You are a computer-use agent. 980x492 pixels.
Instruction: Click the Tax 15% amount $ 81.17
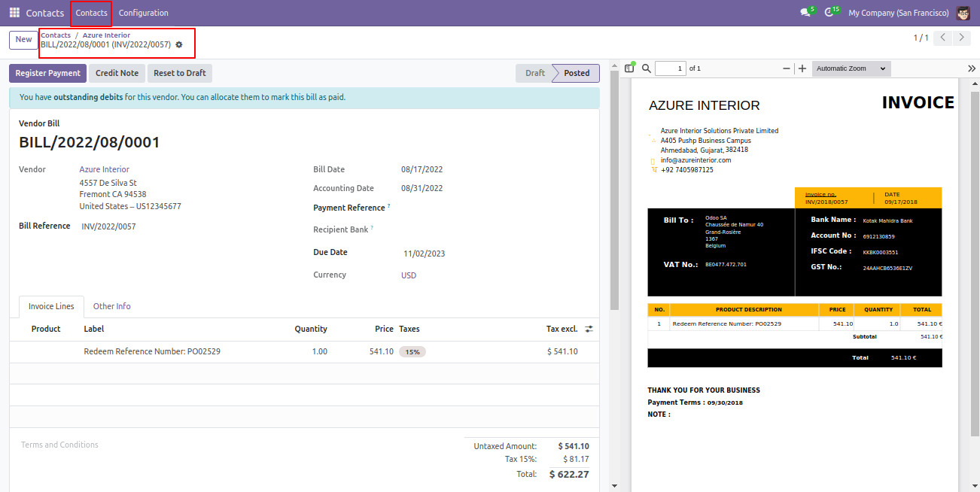click(576, 459)
